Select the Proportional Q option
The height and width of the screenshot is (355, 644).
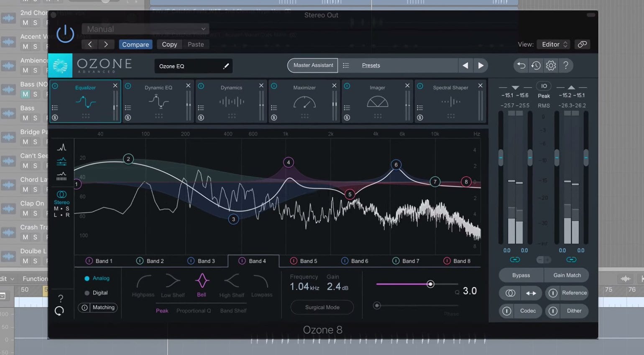point(194,311)
